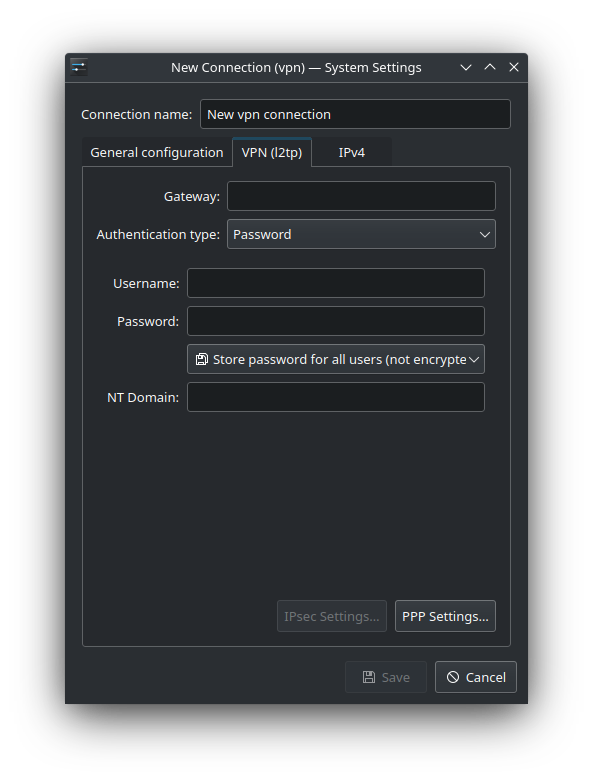Click into the Username field

point(336,283)
